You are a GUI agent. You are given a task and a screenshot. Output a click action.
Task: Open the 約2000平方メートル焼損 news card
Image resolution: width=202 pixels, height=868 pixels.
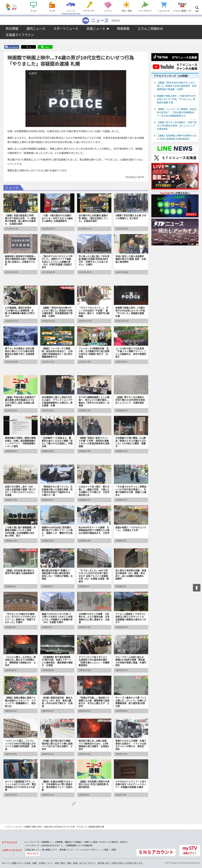[94, 524]
